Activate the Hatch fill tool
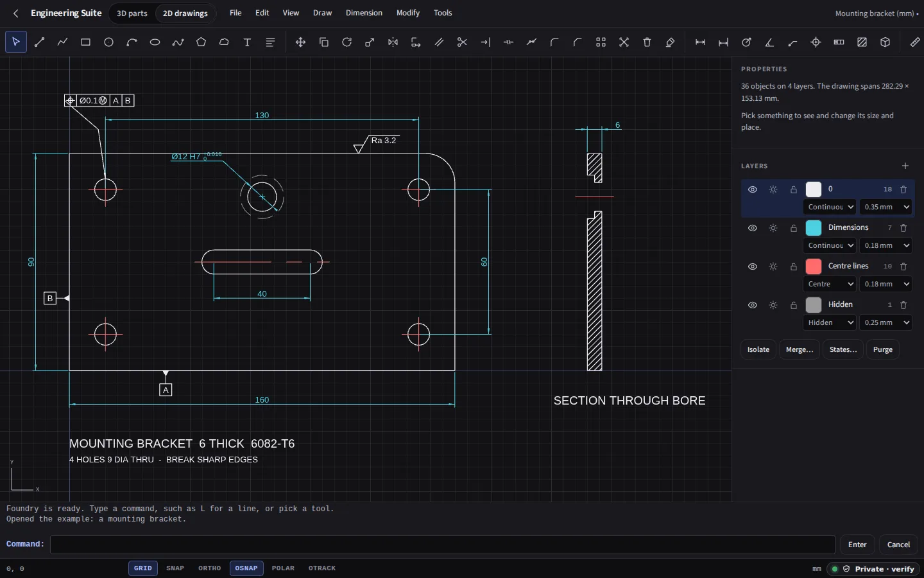 (x=862, y=42)
